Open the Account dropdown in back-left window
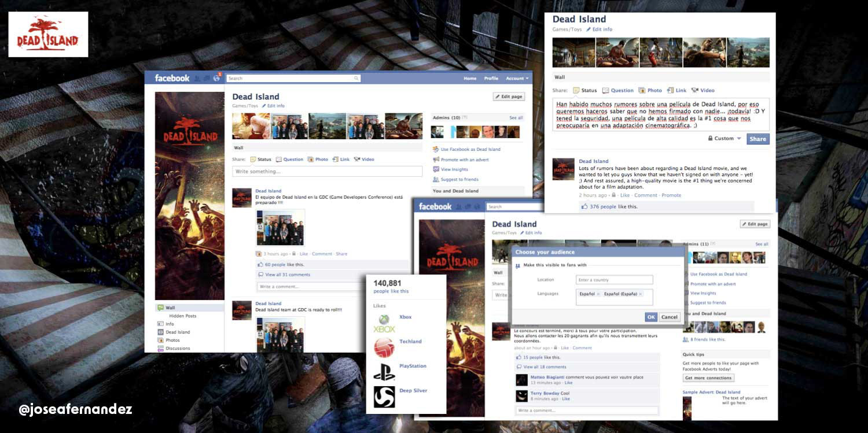Viewport: 868px width, 433px height. point(517,78)
